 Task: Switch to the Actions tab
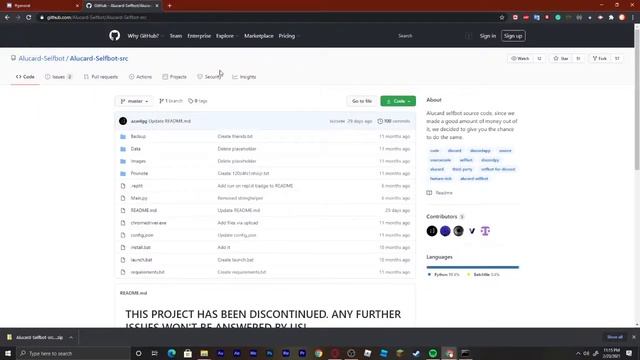[140, 77]
